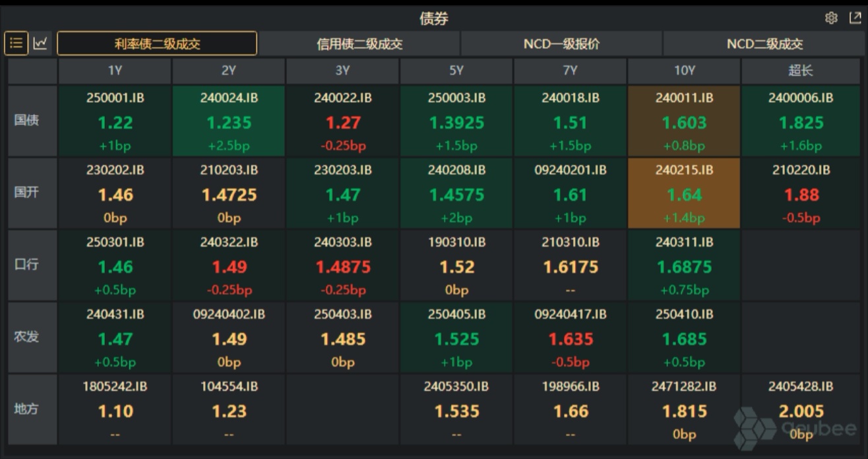Click bond 2405428.IB showing 2.005
Viewport: 868px width, 459px height.
[800, 409]
